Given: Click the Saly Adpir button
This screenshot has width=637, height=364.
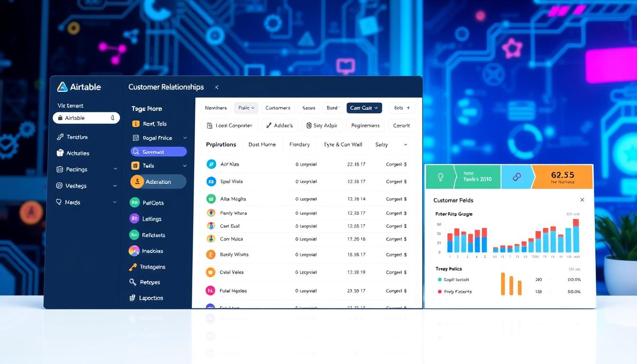Looking at the screenshot, I should tap(322, 126).
